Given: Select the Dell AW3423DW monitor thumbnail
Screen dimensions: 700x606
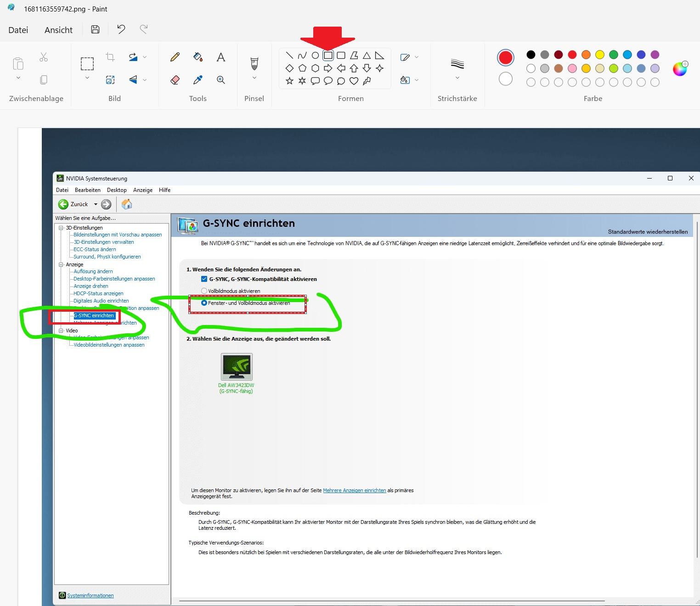Looking at the screenshot, I should click(237, 367).
